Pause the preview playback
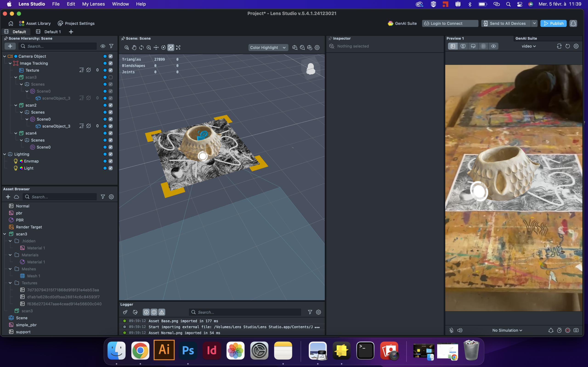This screenshot has width=588, height=367. (x=483, y=46)
